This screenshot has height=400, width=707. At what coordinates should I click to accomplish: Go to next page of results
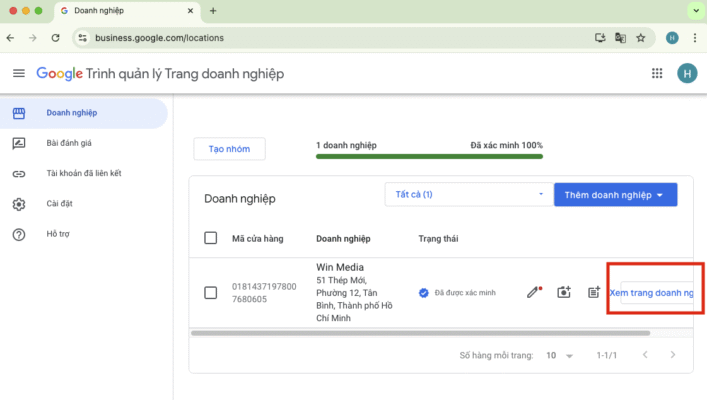click(x=673, y=355)
